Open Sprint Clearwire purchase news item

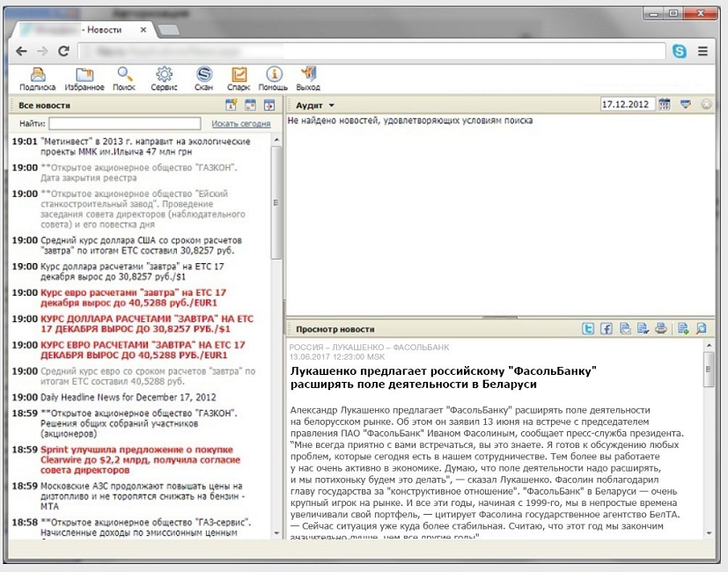click(x=139, y=459)
